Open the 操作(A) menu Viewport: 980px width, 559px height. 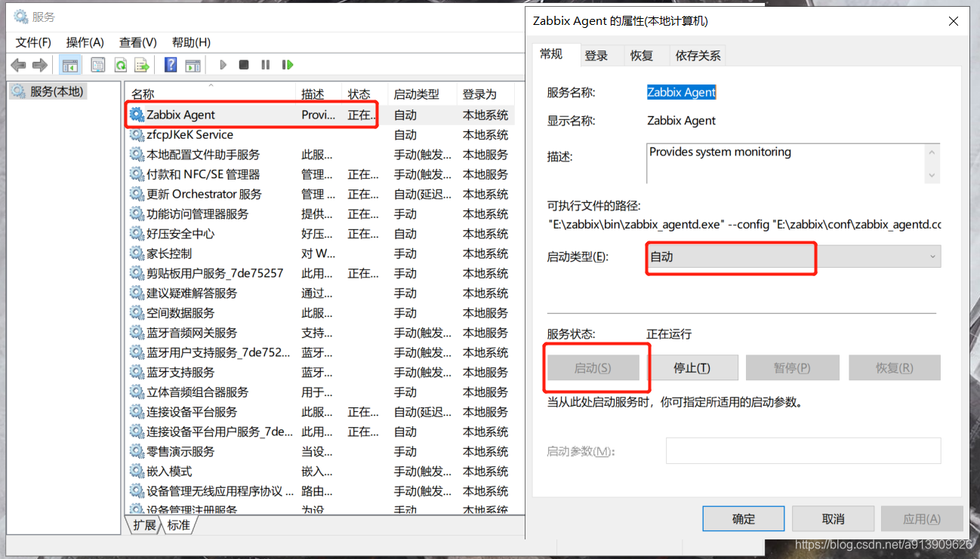[85, 42]
